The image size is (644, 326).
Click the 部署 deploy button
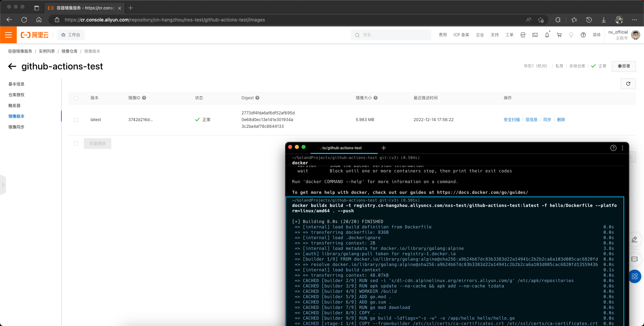[624, 66]
